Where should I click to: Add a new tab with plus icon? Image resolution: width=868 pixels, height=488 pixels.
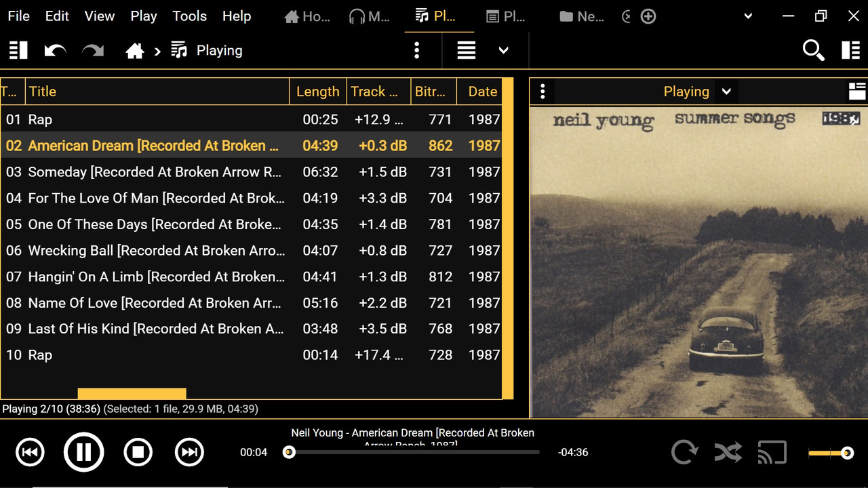[x=648, y=16]
